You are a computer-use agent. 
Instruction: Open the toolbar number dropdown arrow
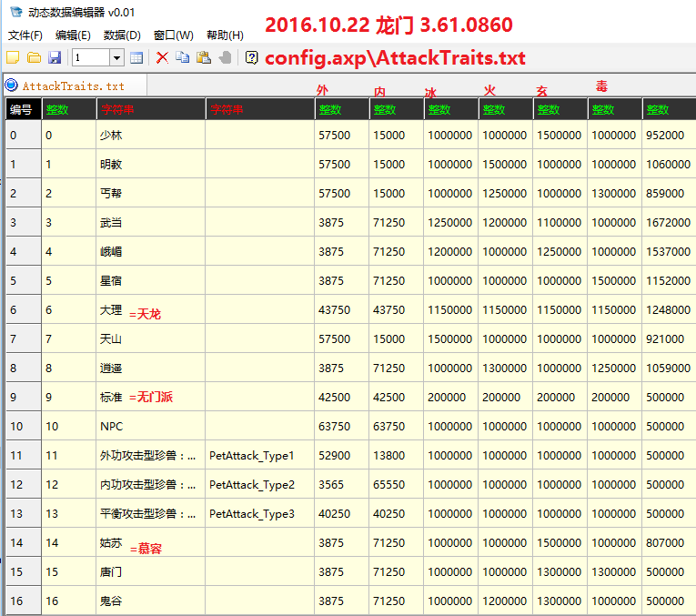tap(116, 57)
